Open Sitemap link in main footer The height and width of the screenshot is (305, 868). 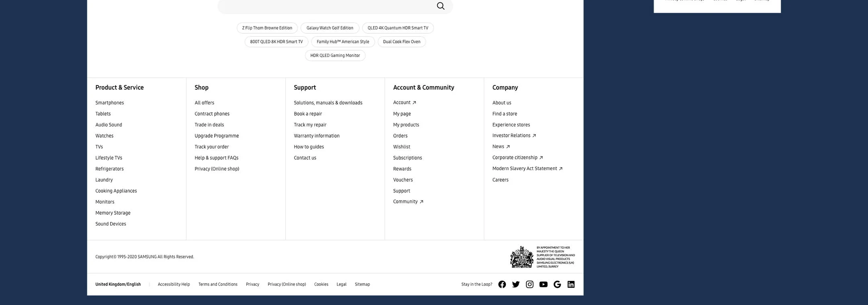click(362, 285)
